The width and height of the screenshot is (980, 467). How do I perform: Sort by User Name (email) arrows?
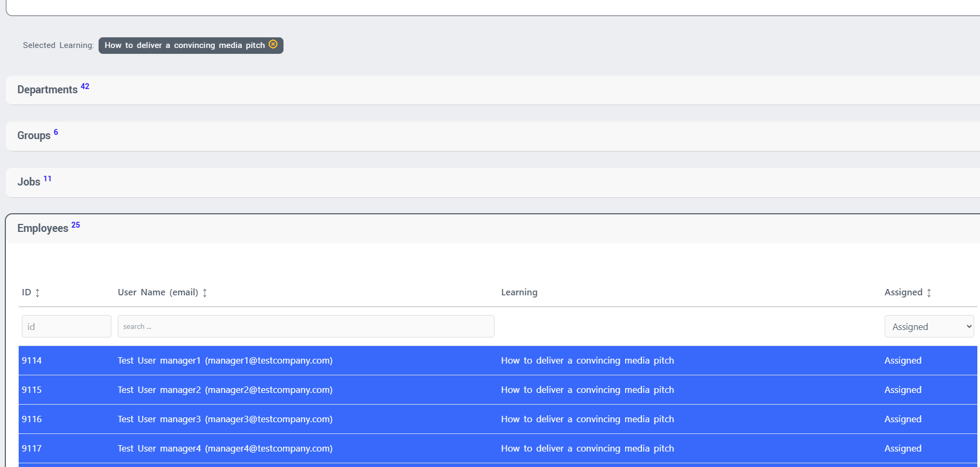tap(205, 293)
